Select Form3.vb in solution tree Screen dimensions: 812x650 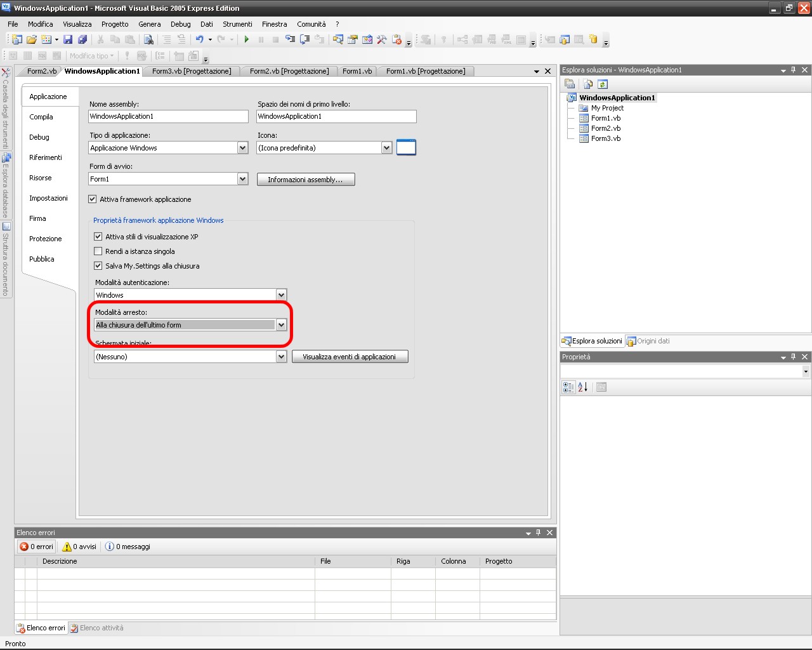click(x=606, y=138)
